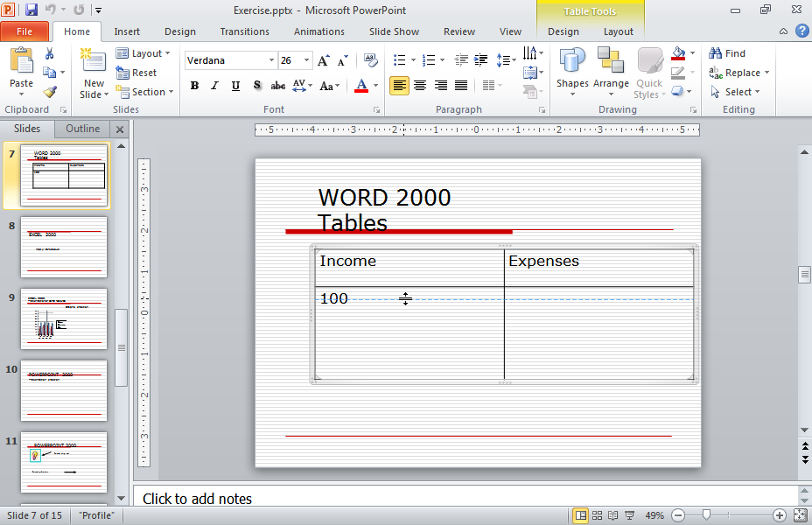
Task: Open the File menu
Action: 24,31
